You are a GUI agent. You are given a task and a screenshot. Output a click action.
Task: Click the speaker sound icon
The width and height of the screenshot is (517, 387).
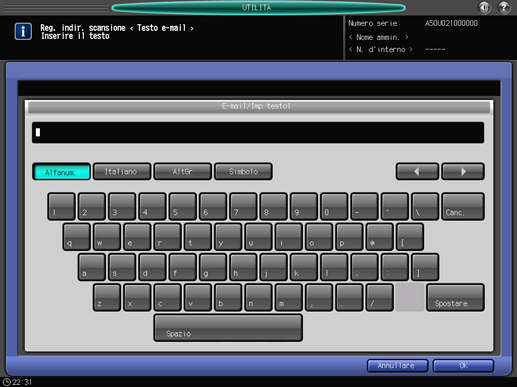point(484,7)
